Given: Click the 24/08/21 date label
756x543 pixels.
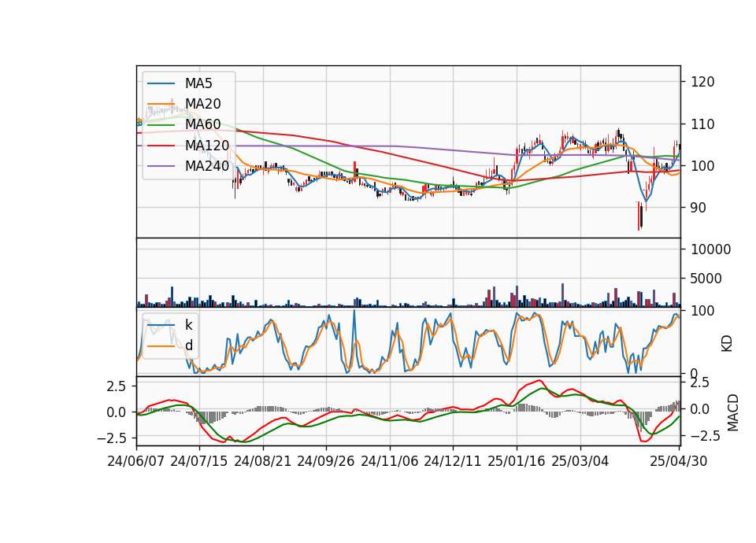Looking at the screenshot, I should point(262,461).
